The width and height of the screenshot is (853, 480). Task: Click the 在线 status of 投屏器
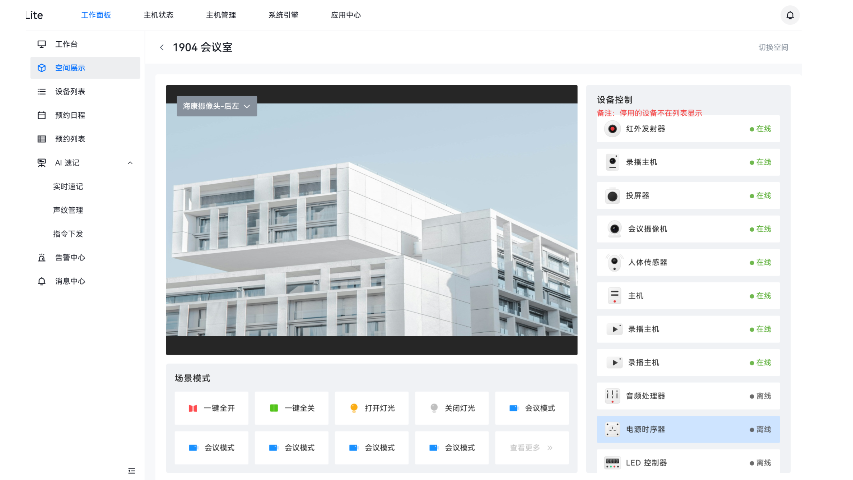761,196
